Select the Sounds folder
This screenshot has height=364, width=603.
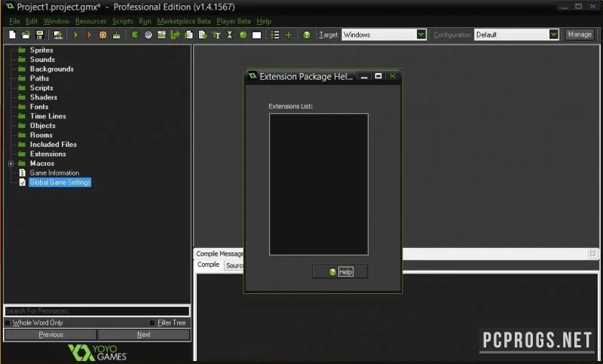coord(42,60)
